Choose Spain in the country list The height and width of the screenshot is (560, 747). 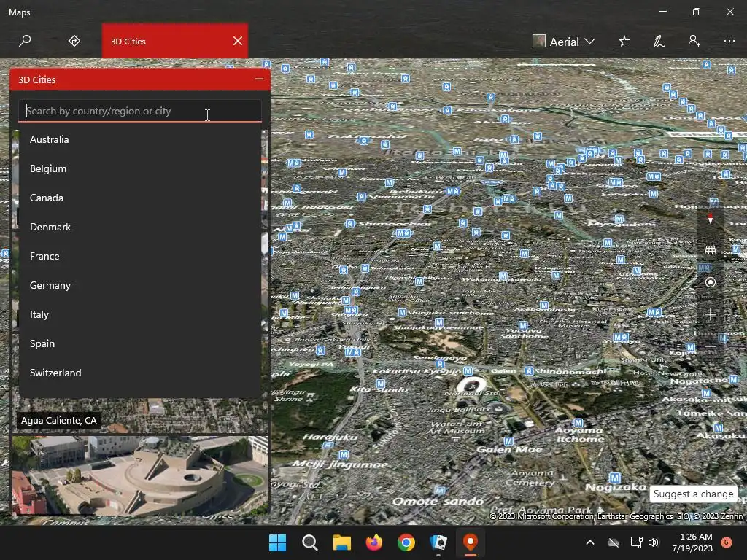(139, 343)
